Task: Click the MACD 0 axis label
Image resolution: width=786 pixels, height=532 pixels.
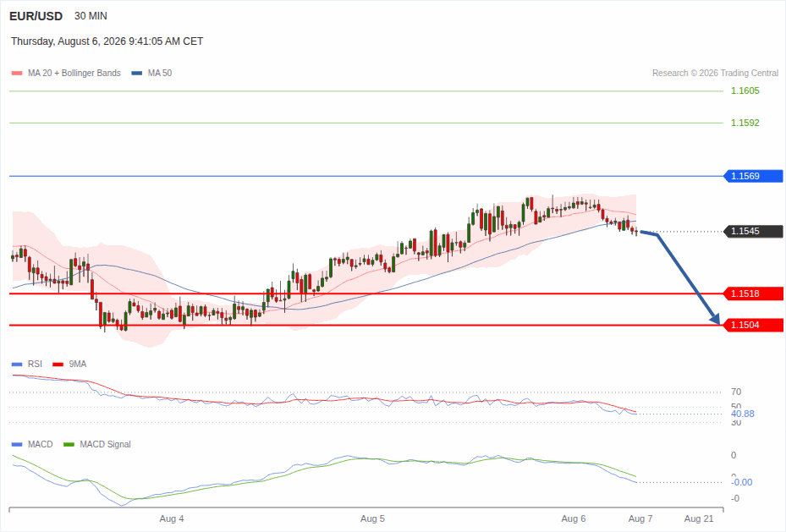Action: 734,455
